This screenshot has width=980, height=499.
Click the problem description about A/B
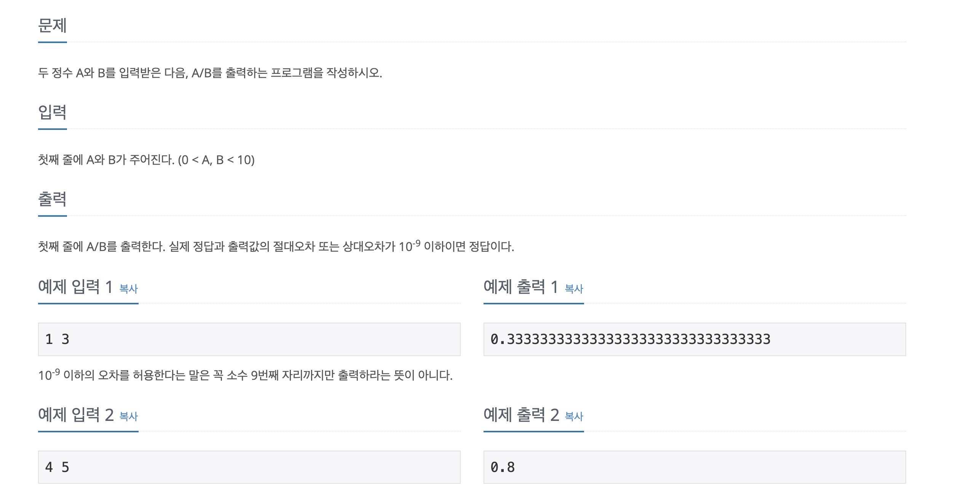click(x=210, y=73)
